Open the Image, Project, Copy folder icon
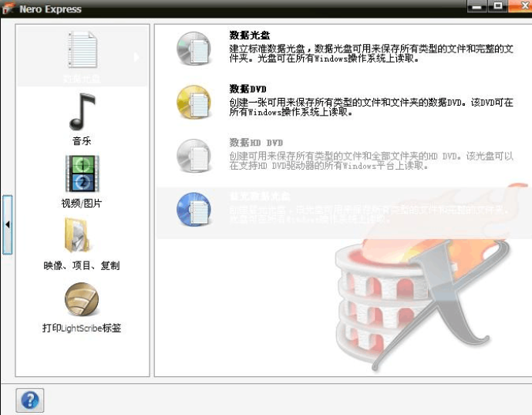The width and height of the screenshot is (532, 415). pyautogui.click(x=77, y=235)
